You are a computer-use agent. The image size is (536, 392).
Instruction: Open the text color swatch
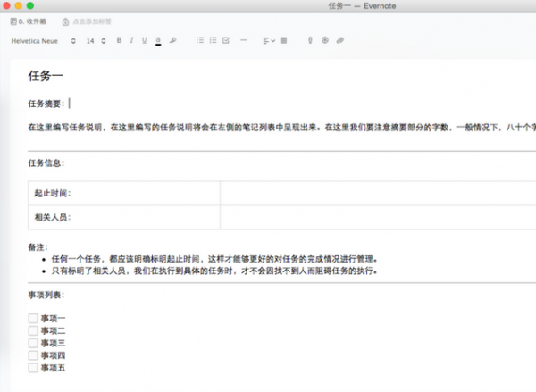click(158, 40)
